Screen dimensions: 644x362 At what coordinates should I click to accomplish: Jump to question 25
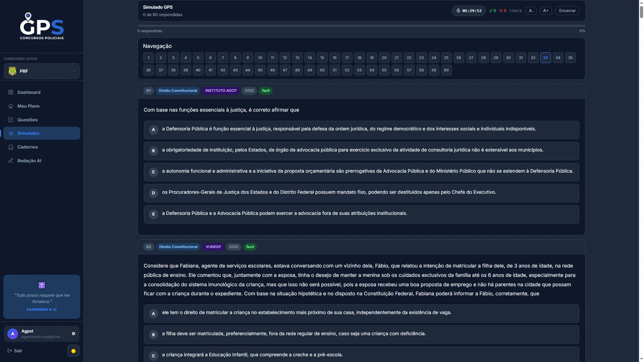pyautogui.click(x=446, y=58)
